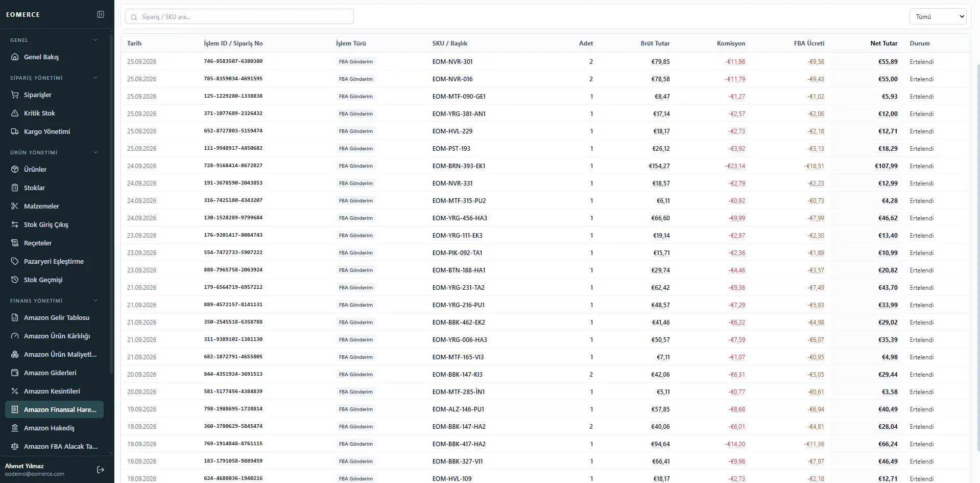
Task: Collapse the GENEL section chevron
Action: [95, 40]
